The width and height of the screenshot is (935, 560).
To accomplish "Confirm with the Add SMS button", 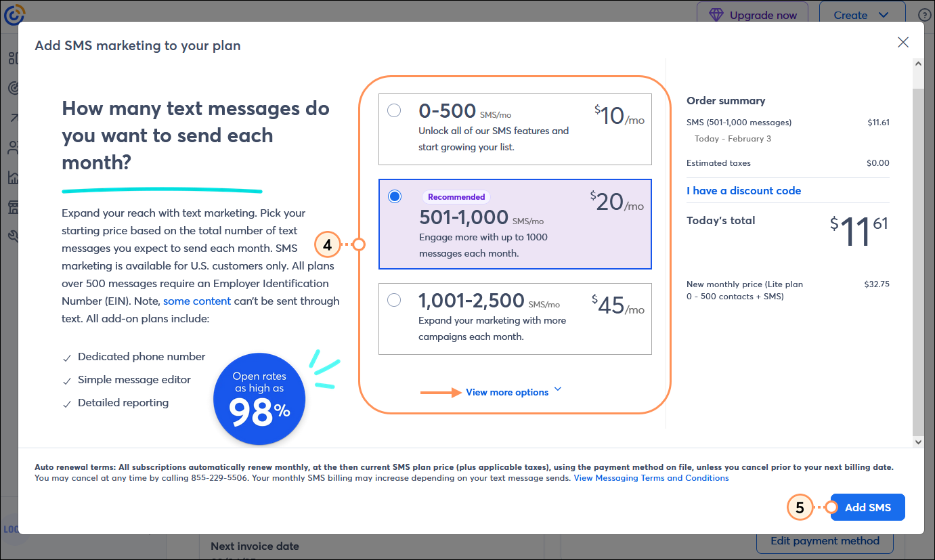I will tap(868, 507).
